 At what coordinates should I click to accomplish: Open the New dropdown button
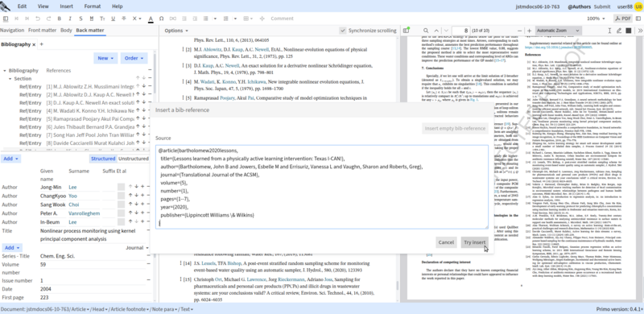point(105,58)
